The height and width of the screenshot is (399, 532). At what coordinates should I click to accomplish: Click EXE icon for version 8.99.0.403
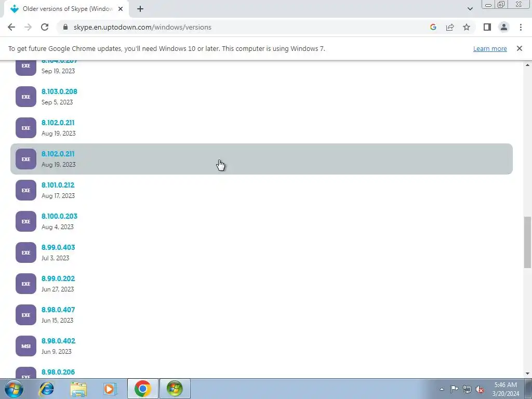pyautogui.click(x=26, y=253)
